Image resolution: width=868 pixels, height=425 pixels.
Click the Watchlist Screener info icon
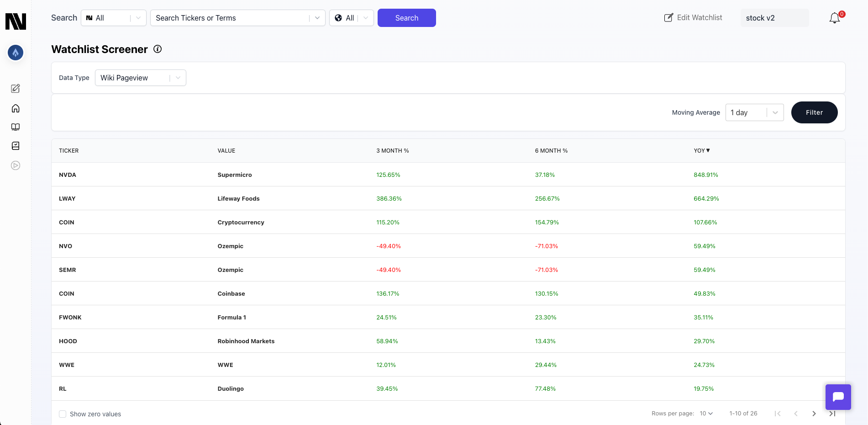click(x=158, y=49)
